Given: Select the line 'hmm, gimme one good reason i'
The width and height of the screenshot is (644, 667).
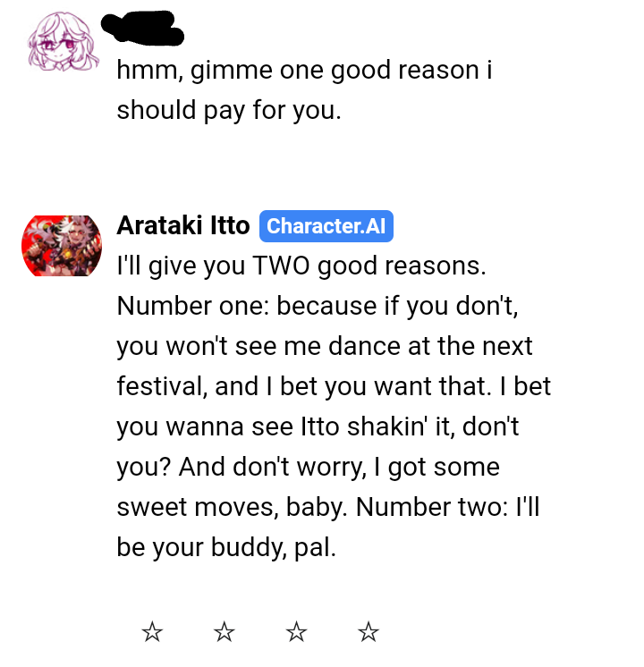Looking at the screenshot, I should (x=304, y=71).
